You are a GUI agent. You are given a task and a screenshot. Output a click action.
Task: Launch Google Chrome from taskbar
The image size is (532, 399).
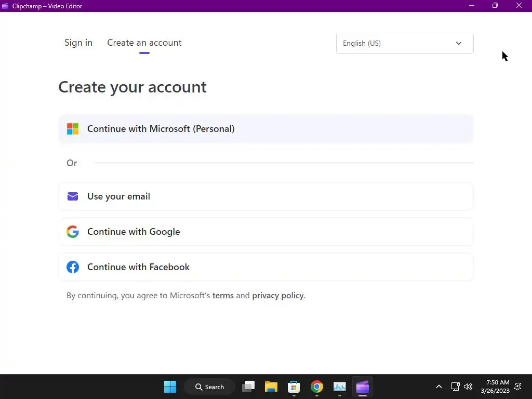(316, 387)
